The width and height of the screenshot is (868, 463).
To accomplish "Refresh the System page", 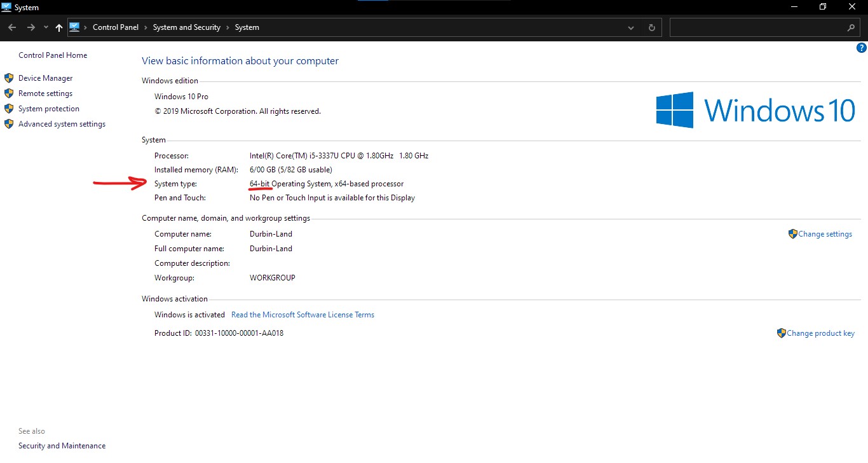I will 651,27.
